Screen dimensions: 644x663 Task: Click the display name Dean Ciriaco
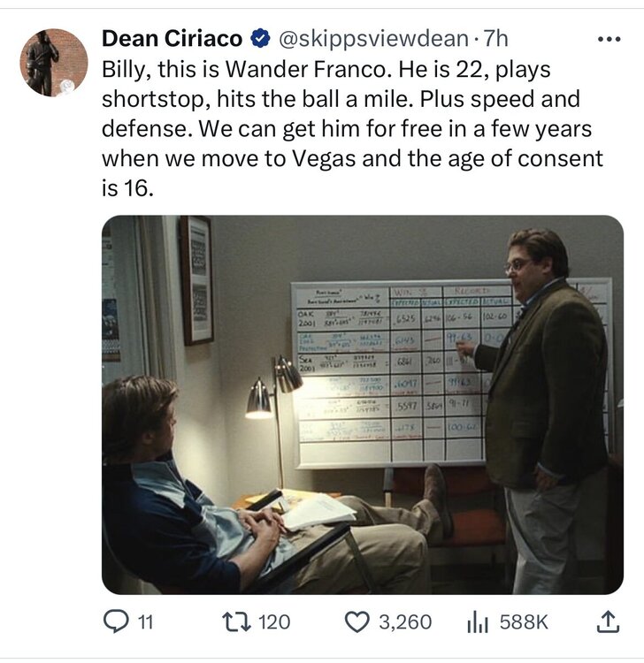172,39
